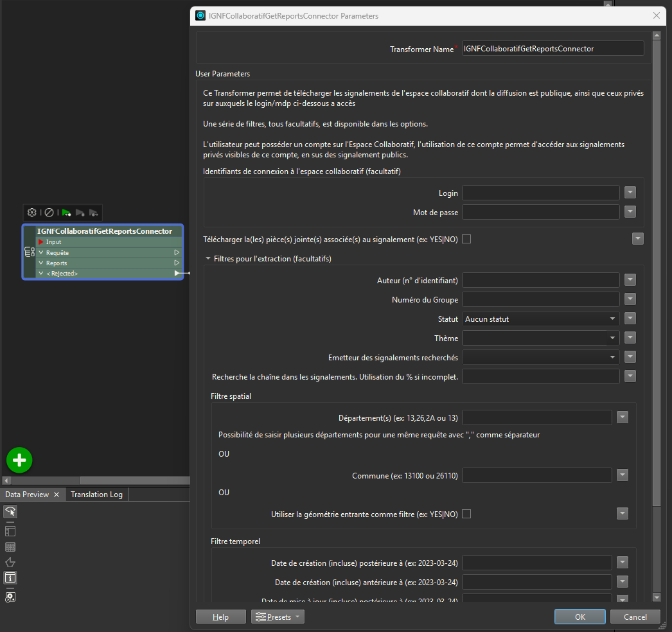The width and height of the screenshot is (672, 632).
Task: Expand the Requête port attributes chevron
Action: coord(41,252)
